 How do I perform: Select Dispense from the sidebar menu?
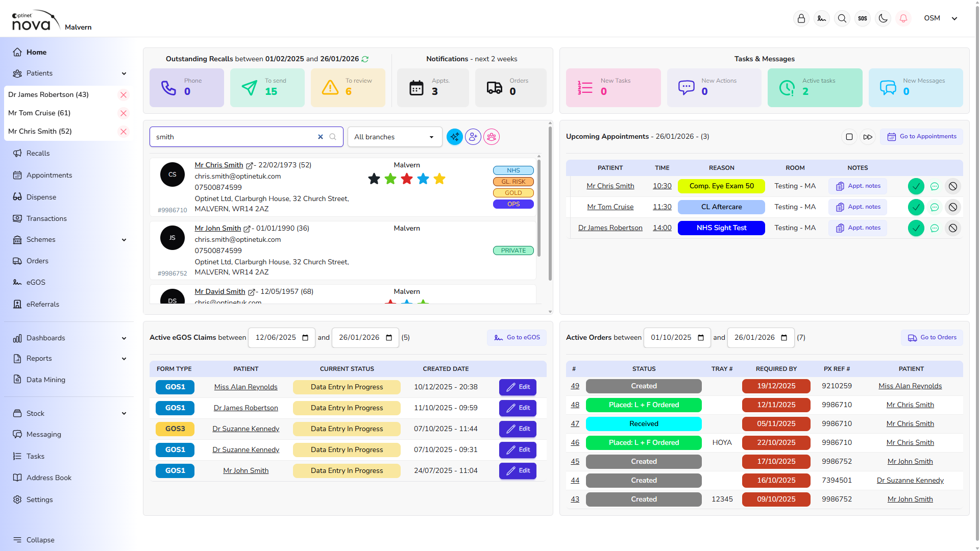[41, 197]
